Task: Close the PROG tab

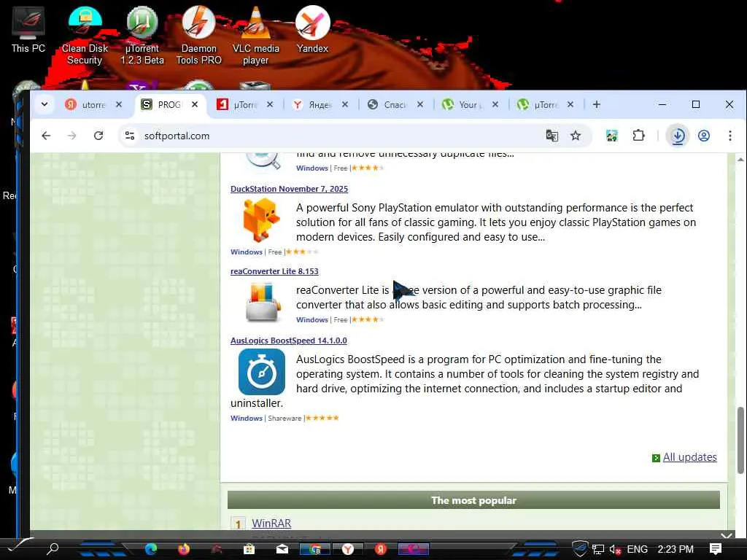Action: tap(194, 104)
